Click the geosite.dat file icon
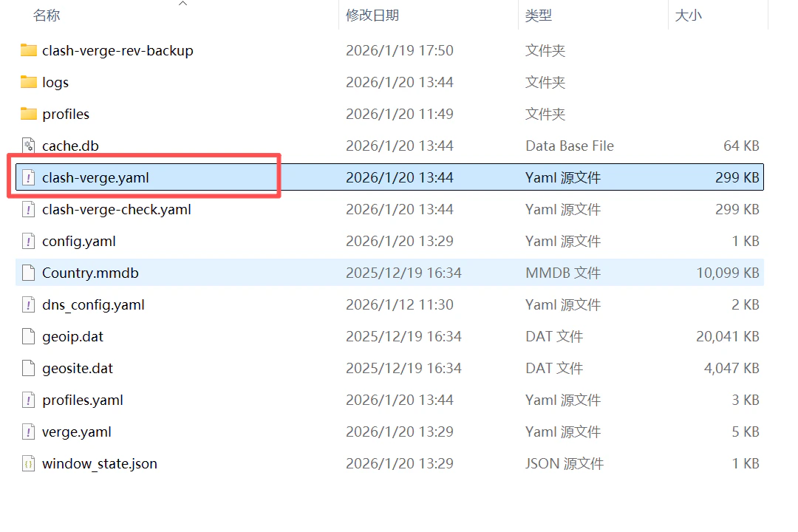The width and height of the screenshot is (798, 532). coord(29,368)
